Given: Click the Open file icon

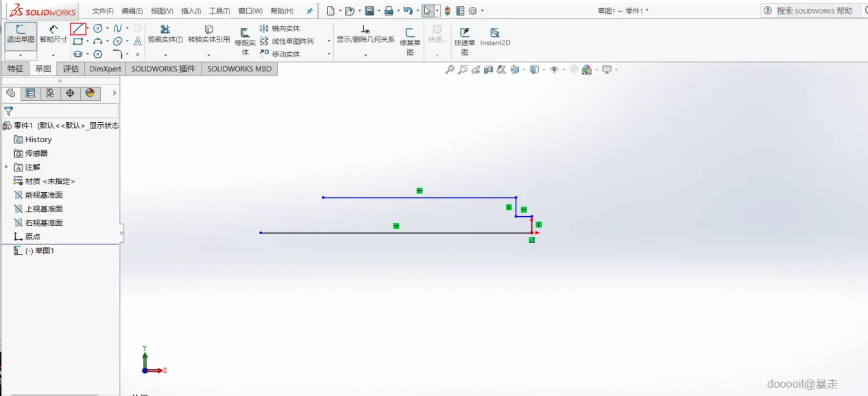Looking at the screenshot, I should coord(350,11).
